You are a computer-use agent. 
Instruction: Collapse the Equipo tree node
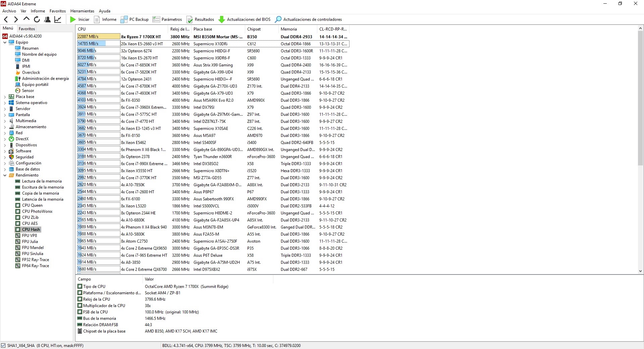tap(5, 42)
